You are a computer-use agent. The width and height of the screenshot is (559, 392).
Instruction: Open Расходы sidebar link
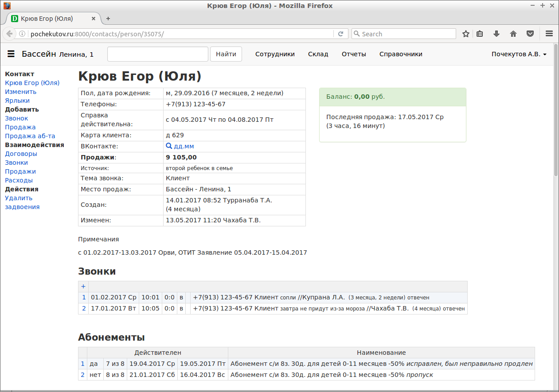coord(19,180)
